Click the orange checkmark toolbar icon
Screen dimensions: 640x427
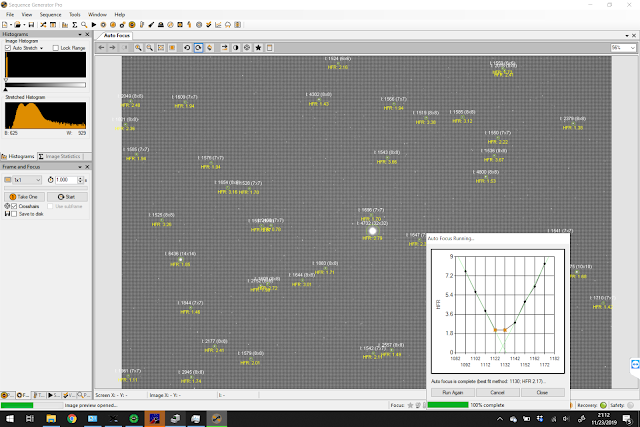[209, 25]
